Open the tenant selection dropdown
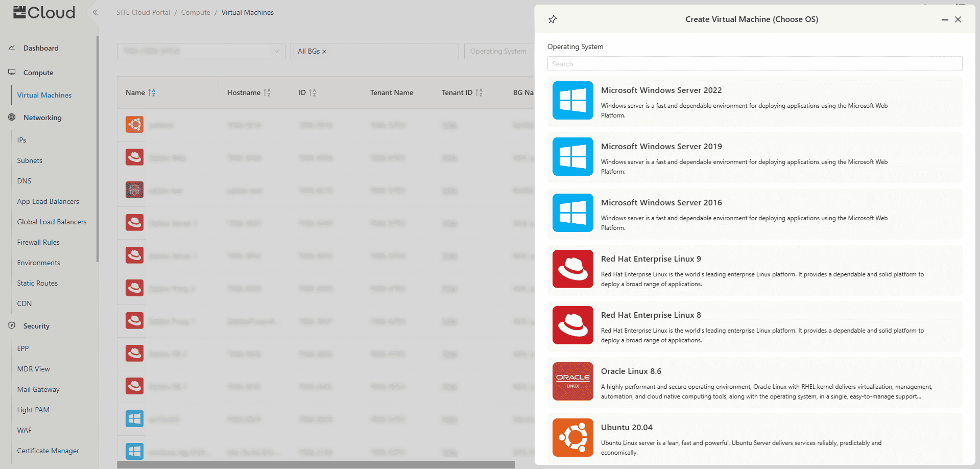Image resolution: width=980 pixels, height=469 pixels. (x=201, y=51)
